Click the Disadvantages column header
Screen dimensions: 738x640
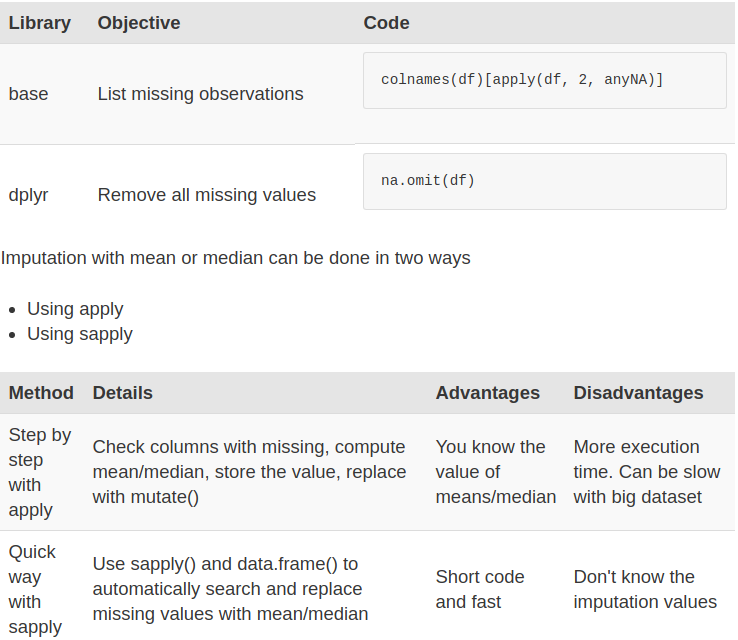(638, 393)
